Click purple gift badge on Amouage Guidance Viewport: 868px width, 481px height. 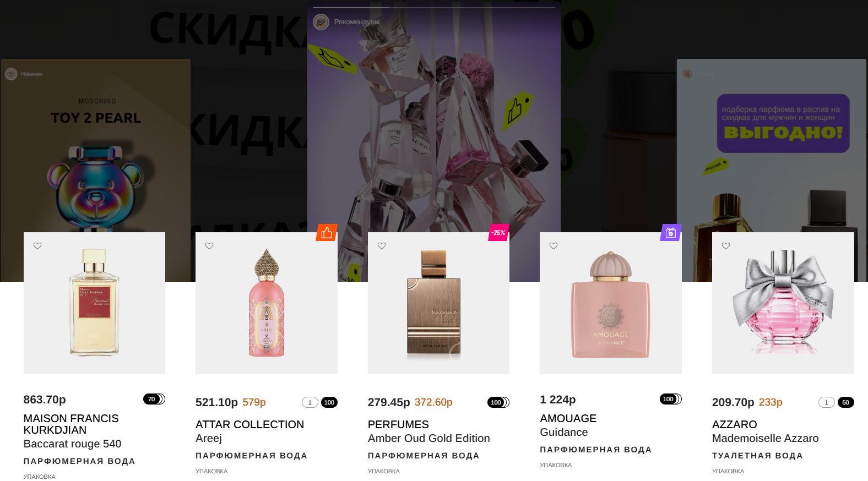(671, 233)
